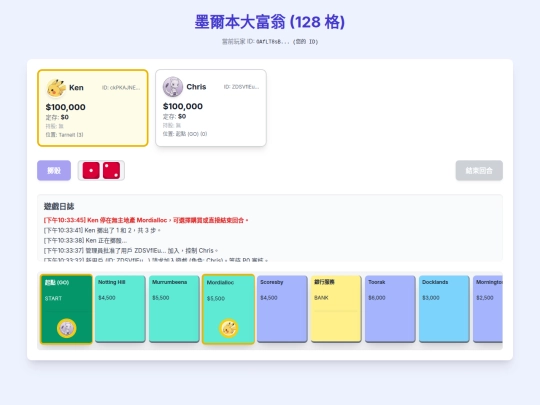Click the green START (GO) tile

66,309
